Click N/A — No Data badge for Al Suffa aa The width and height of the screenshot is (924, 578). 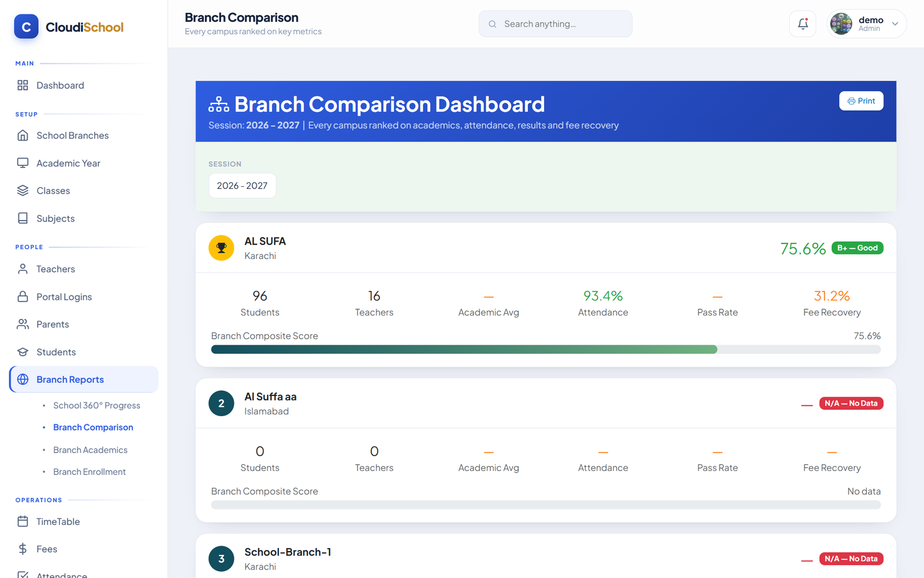pos(851,403)
